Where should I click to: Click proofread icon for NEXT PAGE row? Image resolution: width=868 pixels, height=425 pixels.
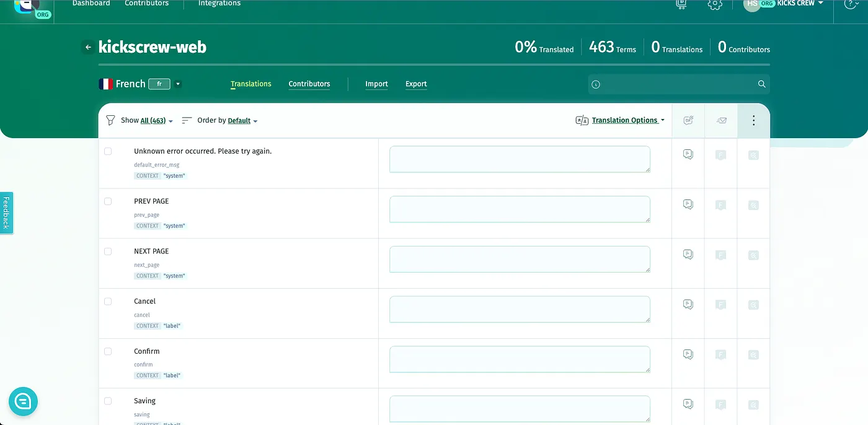click(x=753, y=255)
